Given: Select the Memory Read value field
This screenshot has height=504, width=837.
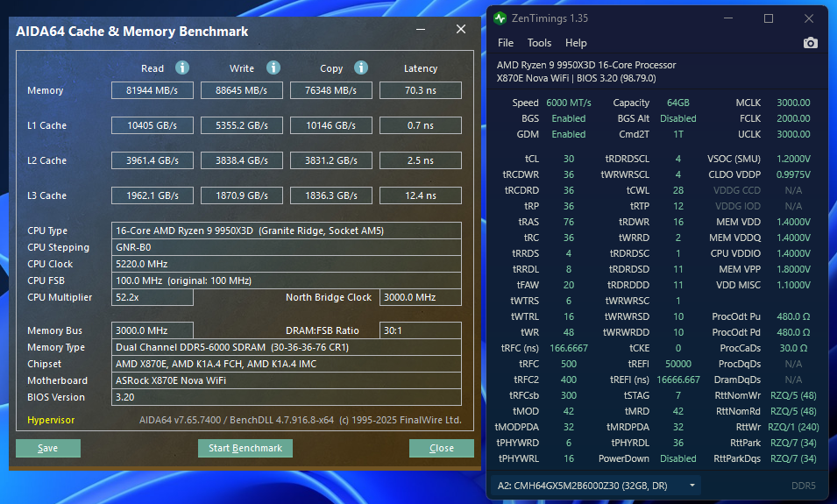Looking at the screenshot, I should (152, 90).
